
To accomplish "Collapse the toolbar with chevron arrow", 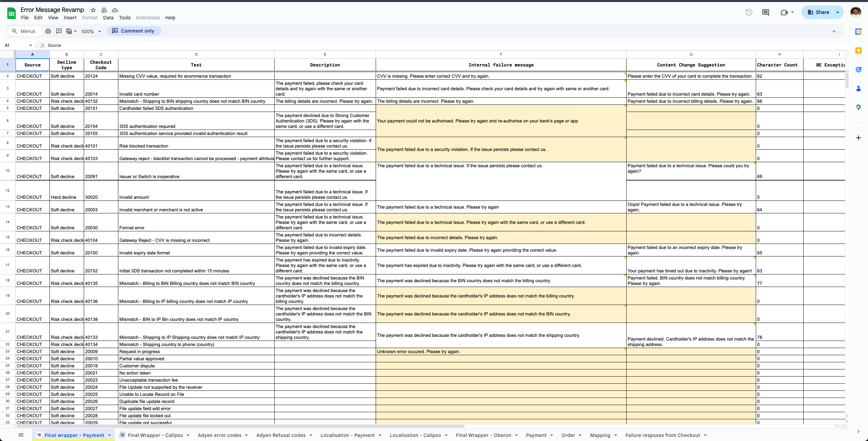I will click(834, 31).
